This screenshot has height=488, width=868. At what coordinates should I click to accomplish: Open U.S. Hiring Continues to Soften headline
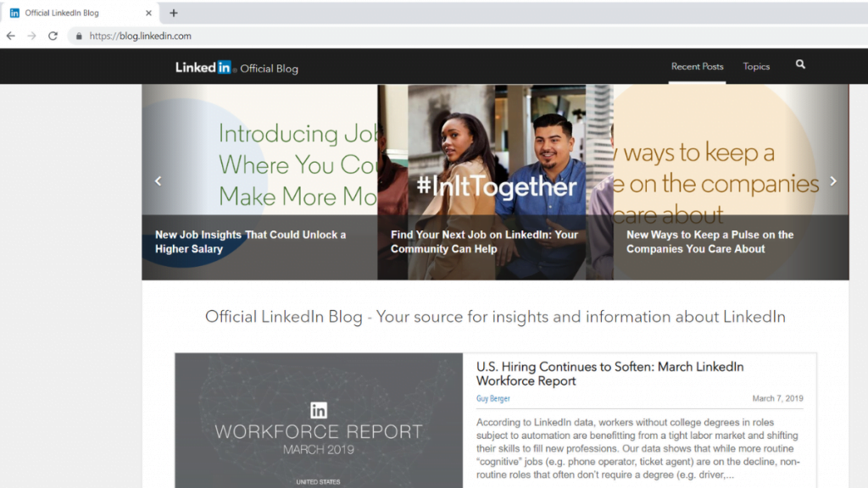609,374
